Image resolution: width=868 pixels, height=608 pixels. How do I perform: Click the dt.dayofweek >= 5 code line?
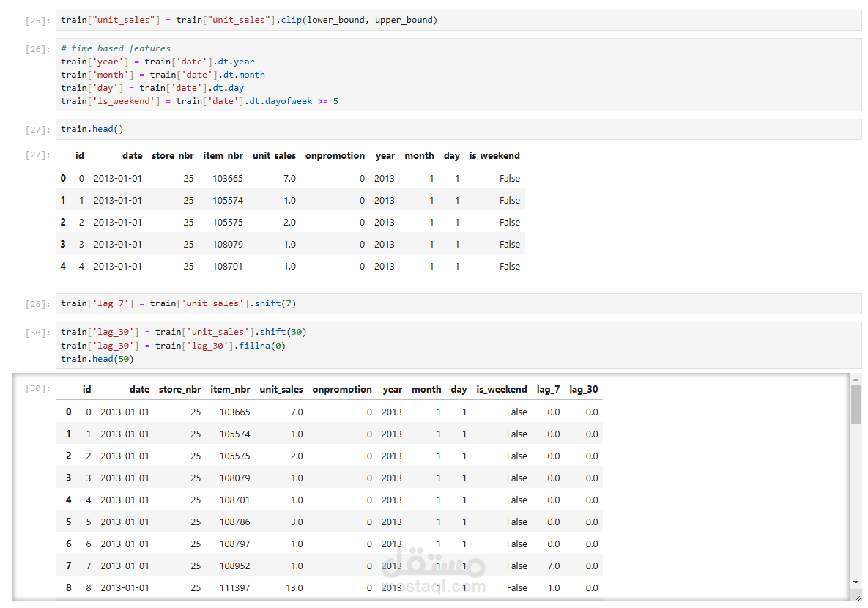coord(199,101)
